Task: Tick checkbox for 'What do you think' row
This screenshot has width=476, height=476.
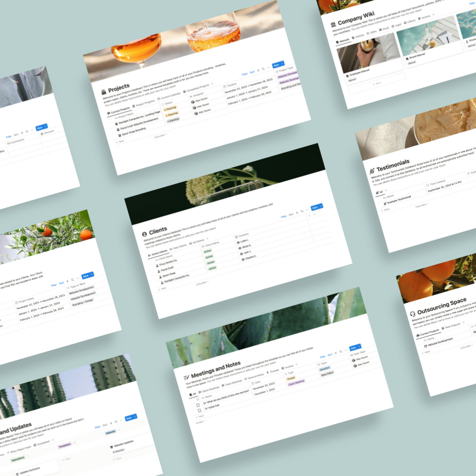Action: 198,405
